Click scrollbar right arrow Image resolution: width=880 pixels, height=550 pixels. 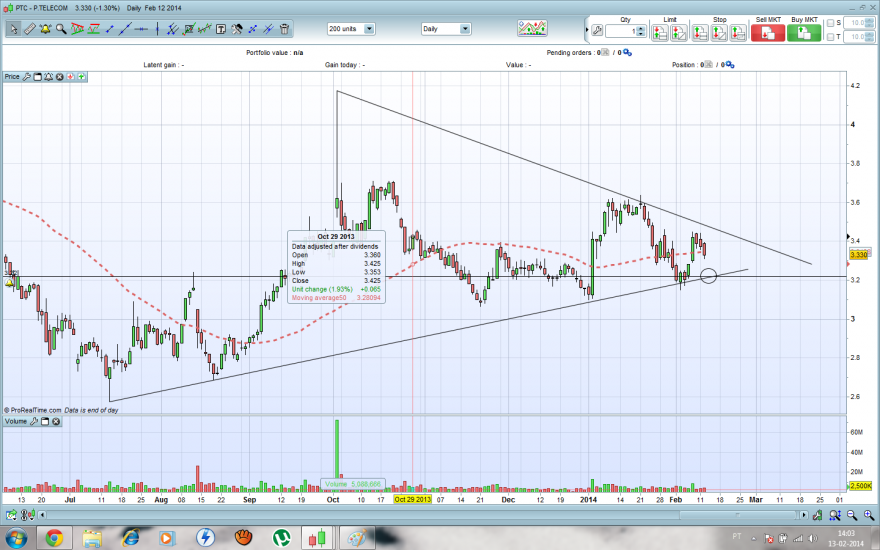pyautogui.click(x=804, y=515)
